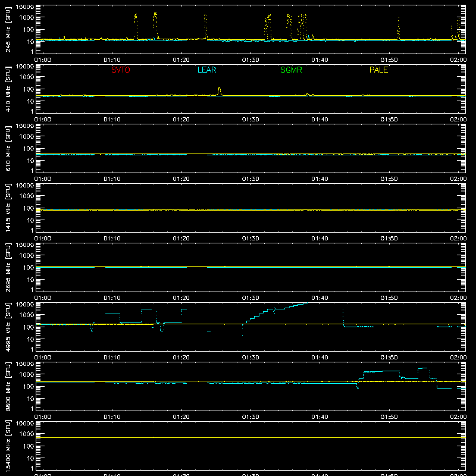
Task: Click the green SGMR station label
Action: [291, 70]
